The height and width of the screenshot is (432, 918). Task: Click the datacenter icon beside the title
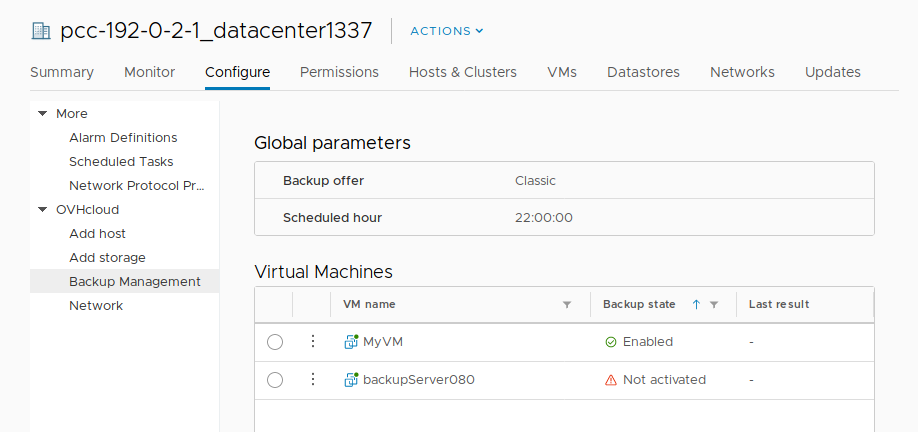[41, 31]
